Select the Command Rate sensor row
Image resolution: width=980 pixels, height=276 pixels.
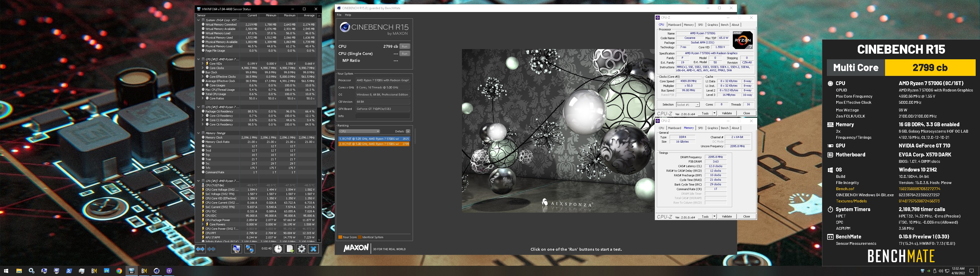click(x=259, y=172)
